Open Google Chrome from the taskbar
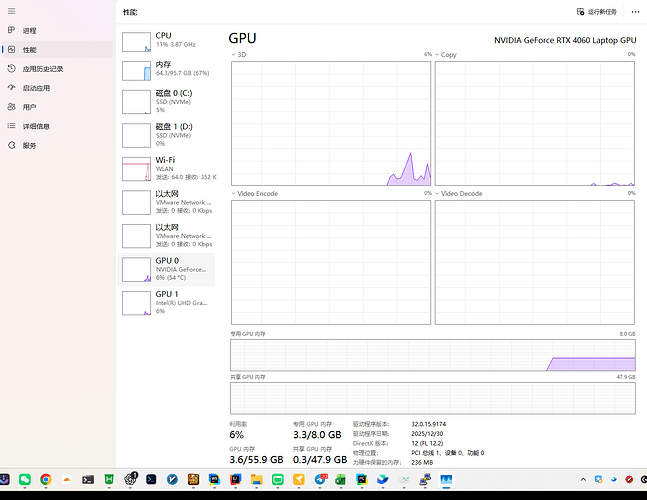The height and width of the screenshot is (500, 647). 46,479
